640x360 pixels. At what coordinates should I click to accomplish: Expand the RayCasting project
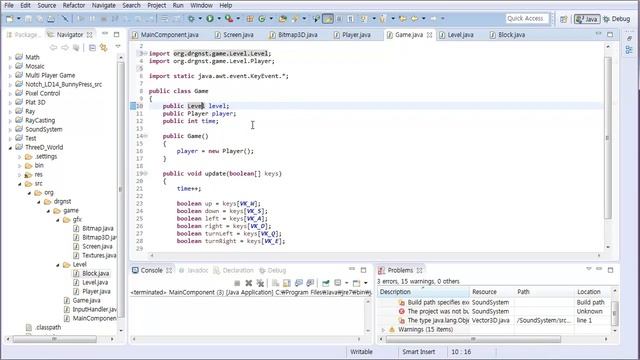pyautogui.click(x=10, y=121)
